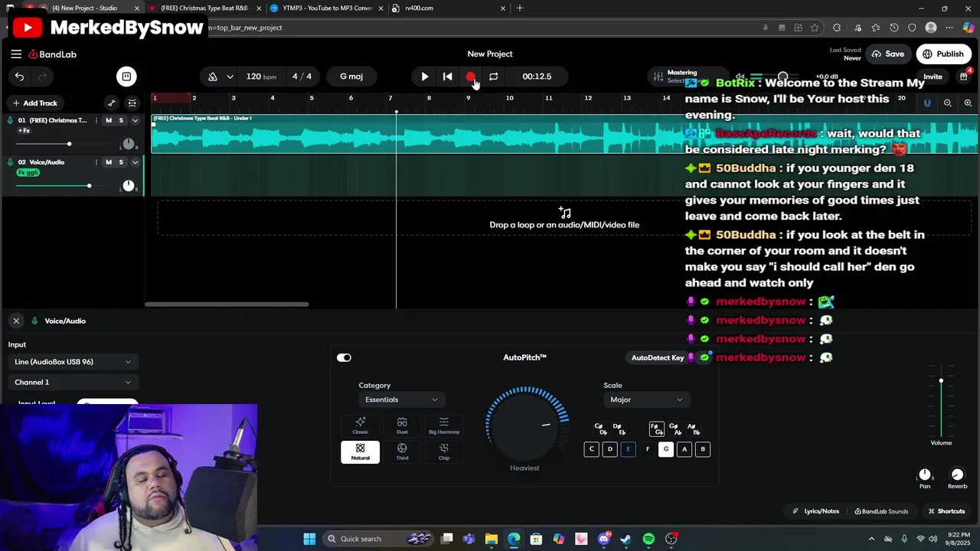This screenshot has height=551, width=980.
Task: Zoom in the timeline
Action: click(x=968, y=103)
